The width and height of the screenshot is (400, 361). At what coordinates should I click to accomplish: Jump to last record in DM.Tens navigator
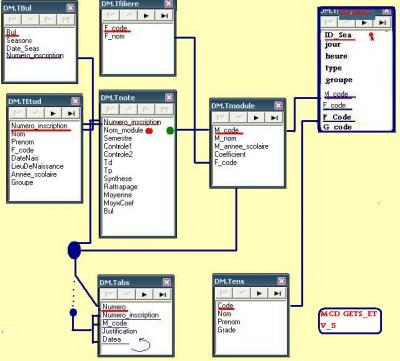tap(277, 293)
